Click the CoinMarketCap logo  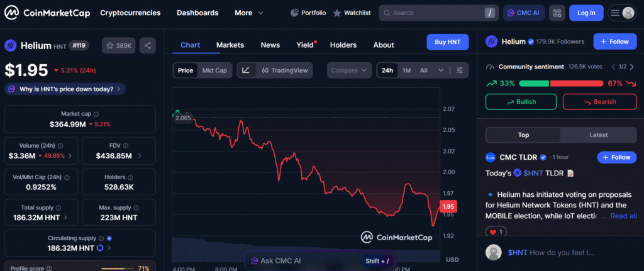tap(47, 13)
